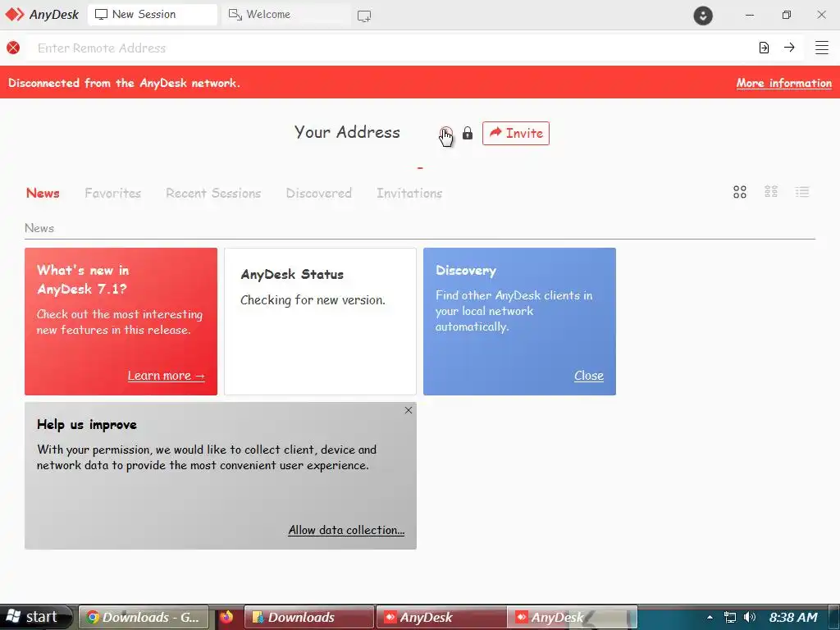The width and height of the screenshot is (840, 630).
Task: Switch to first AnyDesk taskbar item
Action: (x=441, y=617)
